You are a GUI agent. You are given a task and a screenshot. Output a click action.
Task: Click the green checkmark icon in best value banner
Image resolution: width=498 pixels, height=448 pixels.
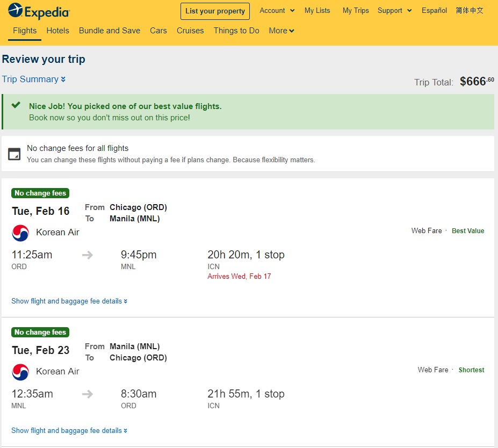(x=16, y=105)
